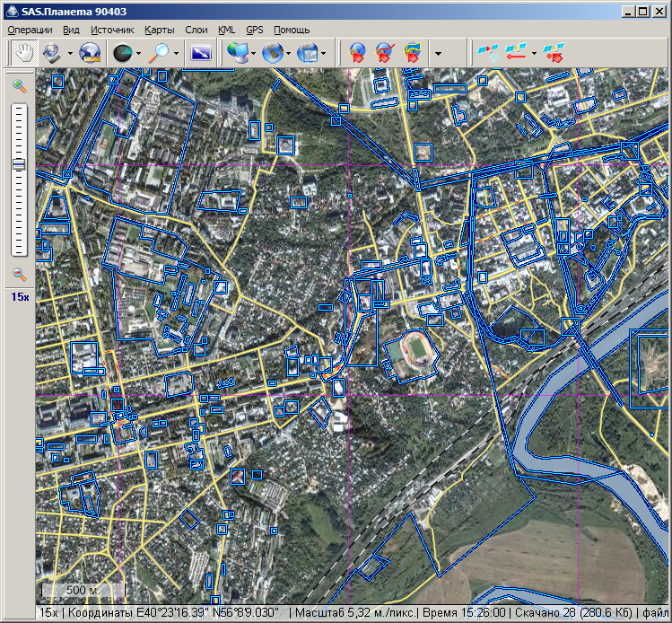672x623 pixels.
Task: Click the dark globe map selection icon
Action: (x=121, y=53)
